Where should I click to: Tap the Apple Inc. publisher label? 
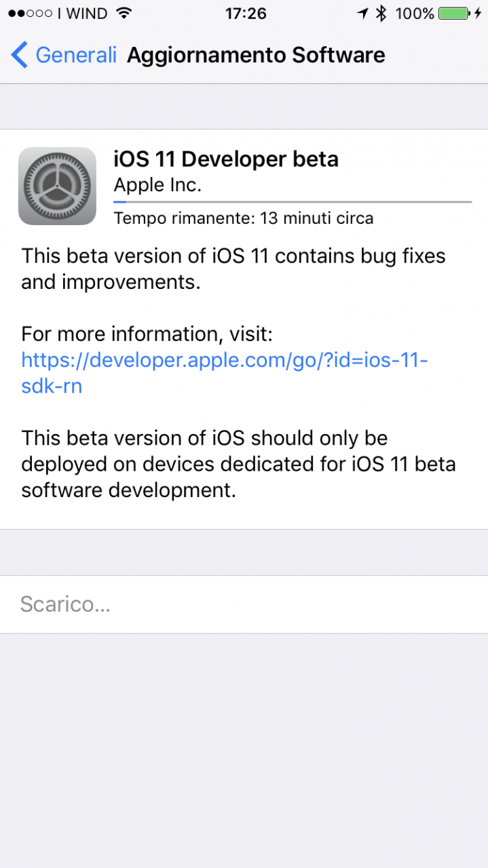[157, 185]
